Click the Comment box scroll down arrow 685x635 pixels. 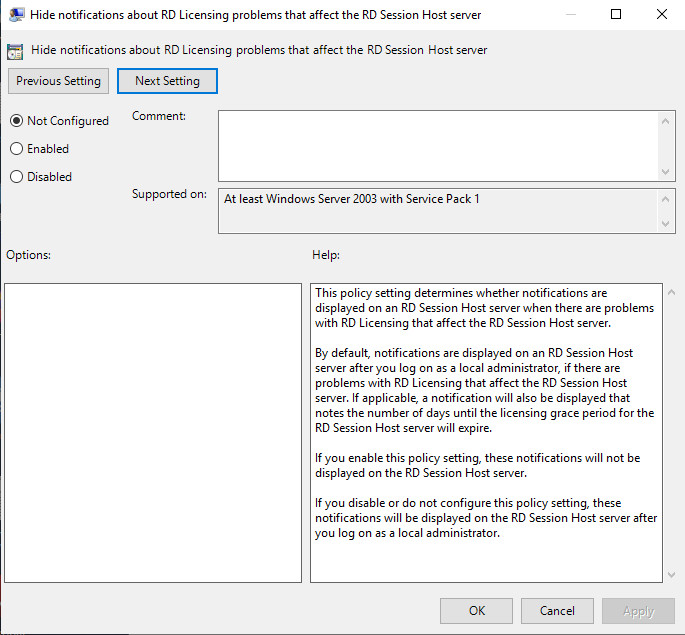(667, 171)
